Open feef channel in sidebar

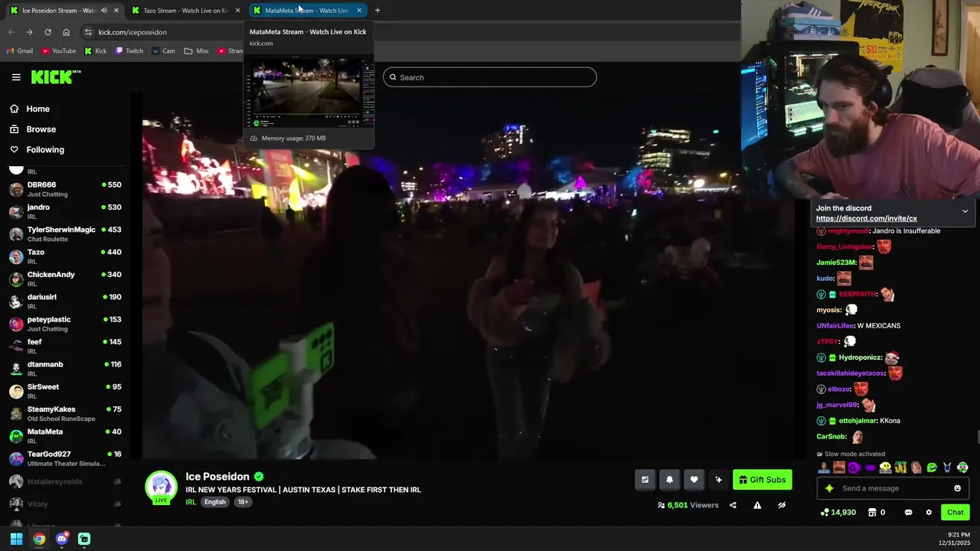(x=65, y=346)
